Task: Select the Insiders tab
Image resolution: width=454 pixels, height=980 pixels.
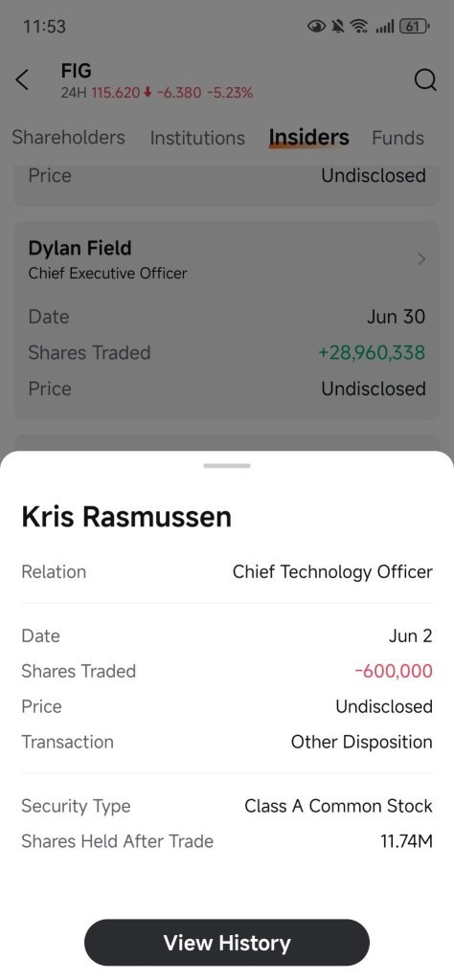Action: (309, 138)
